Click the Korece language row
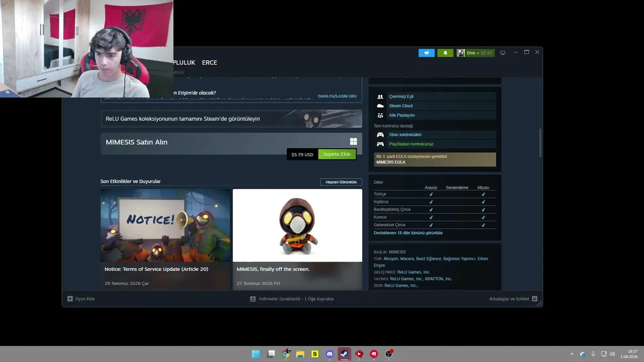This screenshot has width=644, height=362. click(435, 217)
